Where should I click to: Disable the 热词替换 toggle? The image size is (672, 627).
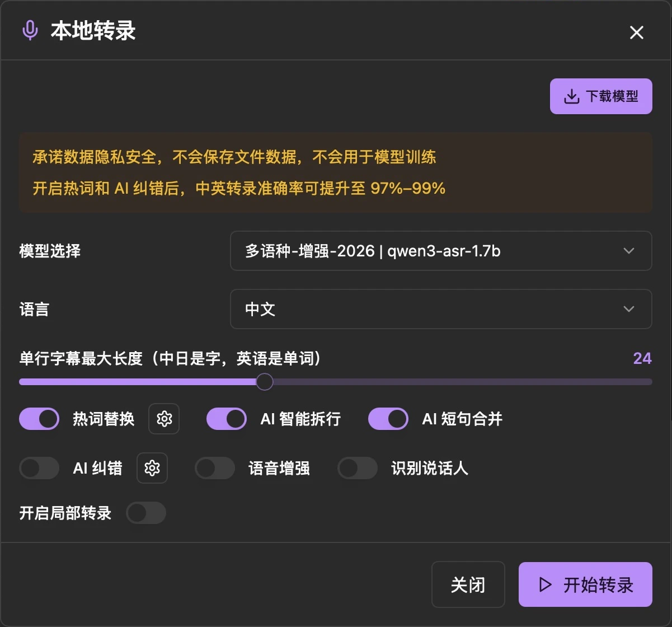point(39,419)
